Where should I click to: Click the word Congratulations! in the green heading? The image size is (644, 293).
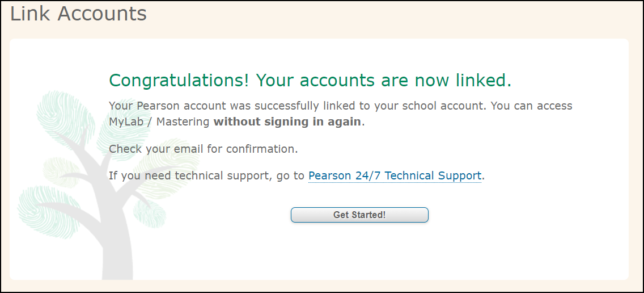pos(179,80)
